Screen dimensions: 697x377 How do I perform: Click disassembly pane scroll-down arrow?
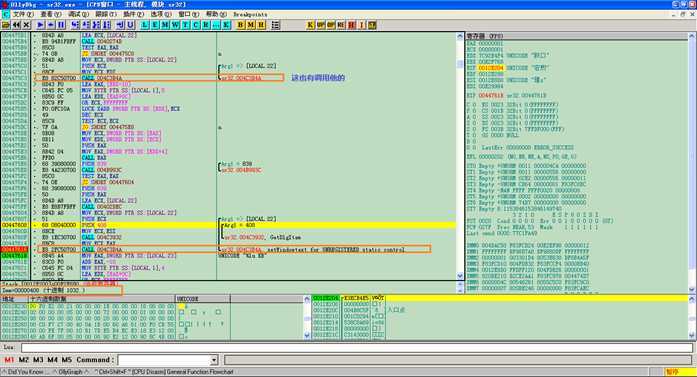(460, 276)
